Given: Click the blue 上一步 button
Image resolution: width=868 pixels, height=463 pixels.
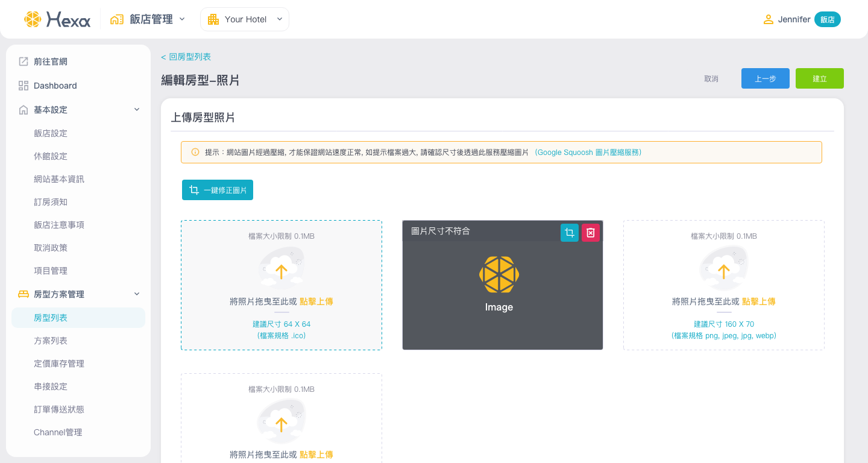Looking at the screenshot, I should tap(765, 78).
